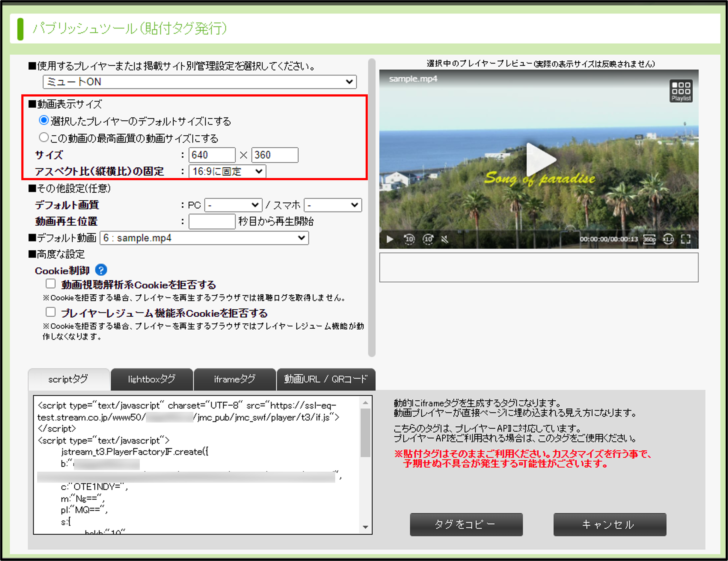Skip forward 10 seconds in the player
The image size is (728, 561).
pyautogui.click(x=428, y=239)
